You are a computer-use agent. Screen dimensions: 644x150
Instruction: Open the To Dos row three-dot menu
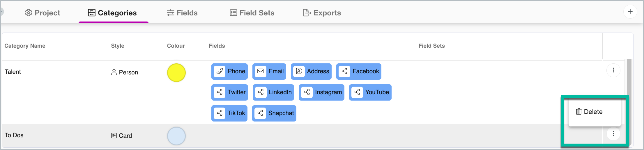pyautogui.click(x=613, y=134)
